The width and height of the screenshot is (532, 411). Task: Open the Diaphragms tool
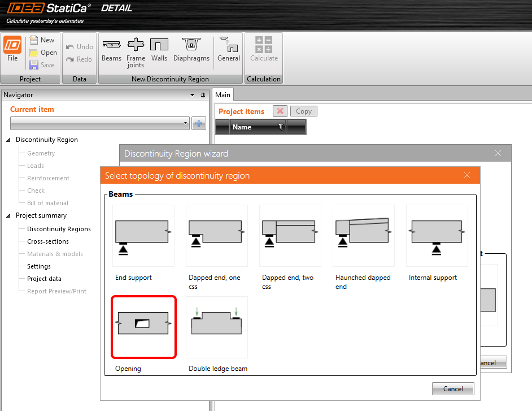point(191,49)
